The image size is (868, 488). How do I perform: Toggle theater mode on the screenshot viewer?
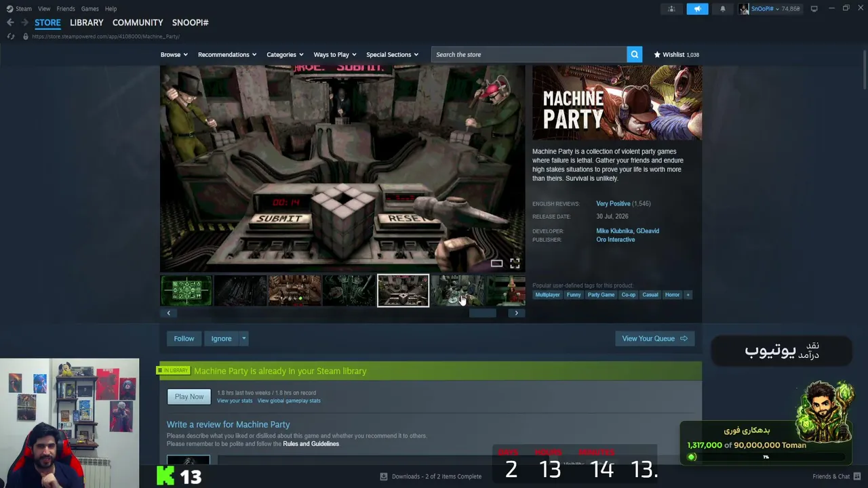pos(497,264)
